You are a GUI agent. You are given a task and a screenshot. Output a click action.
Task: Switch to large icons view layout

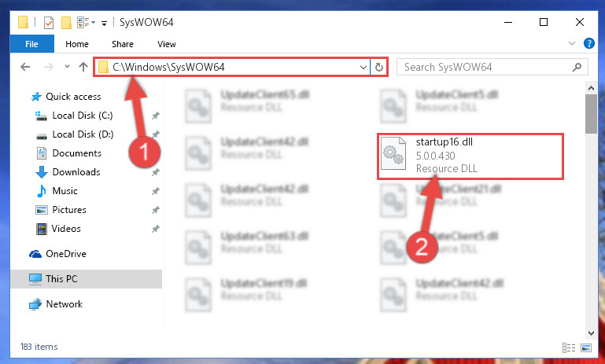tap(585, 347)
